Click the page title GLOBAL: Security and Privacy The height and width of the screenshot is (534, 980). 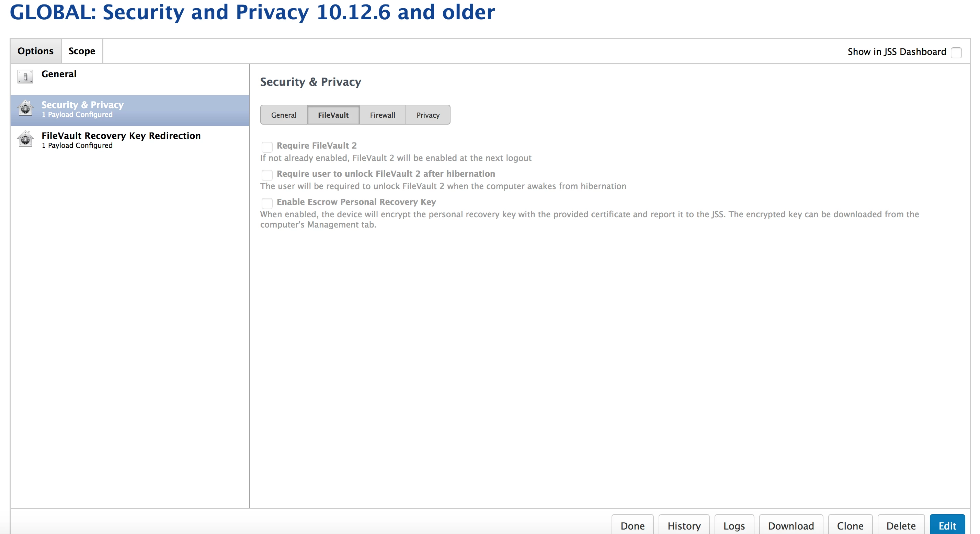[252, 12]
